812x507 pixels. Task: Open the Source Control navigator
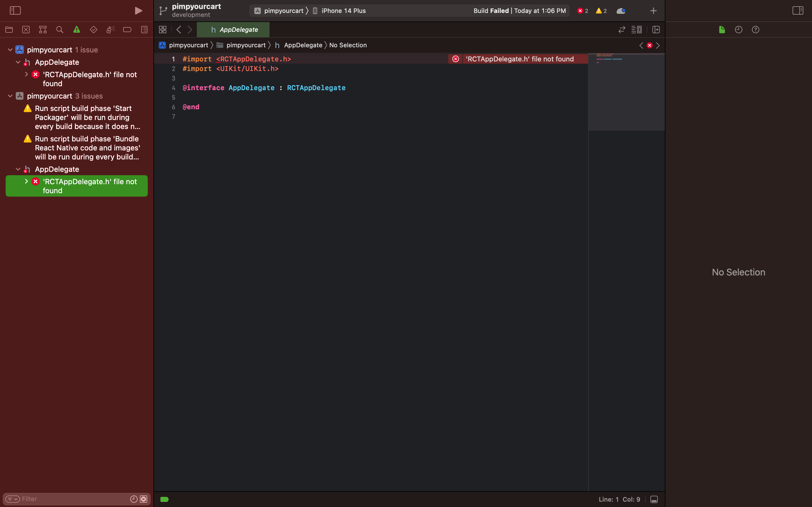26,30
